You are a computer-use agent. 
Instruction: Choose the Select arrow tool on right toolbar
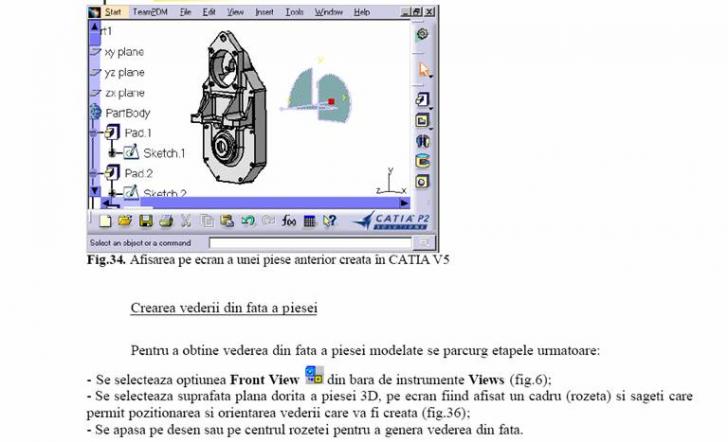pyautogui.click(x=424, y=69)
